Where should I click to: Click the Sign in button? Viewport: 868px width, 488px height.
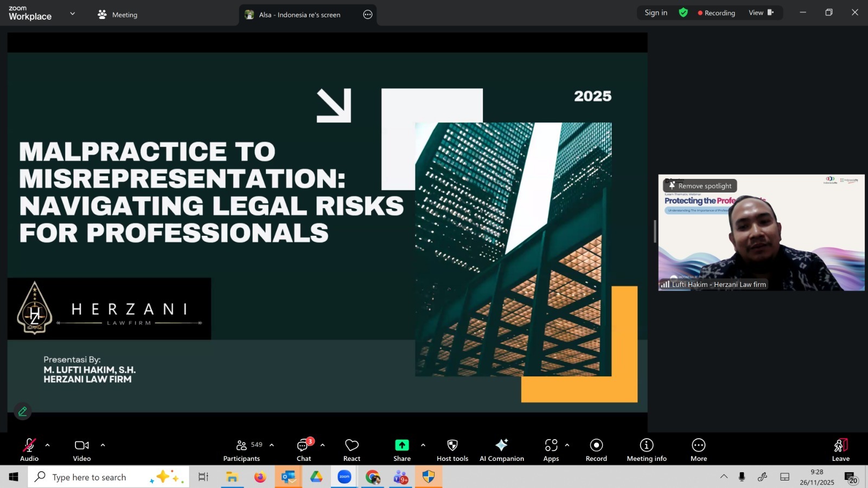[656, 12]
